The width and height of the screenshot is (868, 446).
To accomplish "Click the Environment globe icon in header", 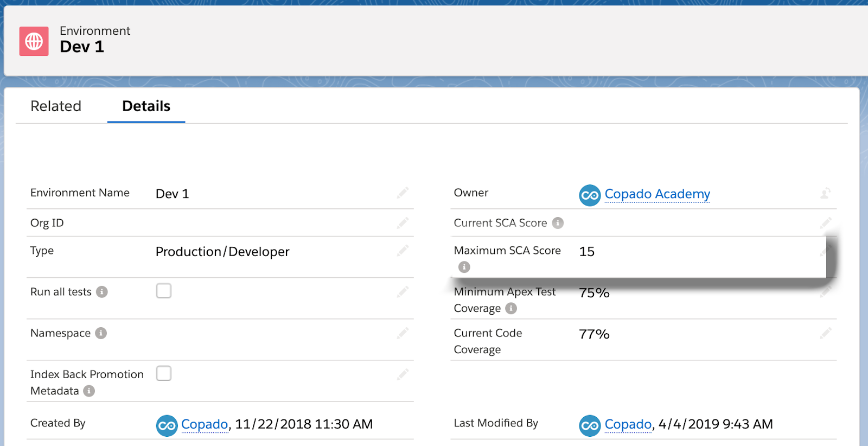I will pos(34,41).
